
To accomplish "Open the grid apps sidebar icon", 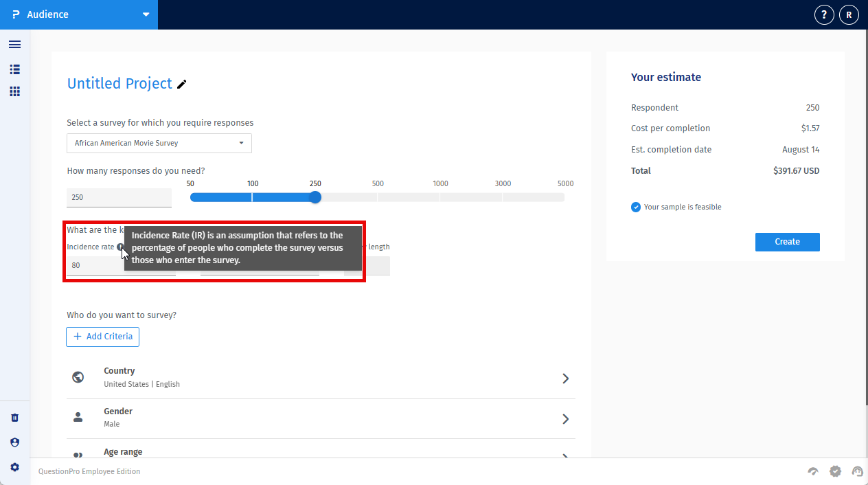I will tap(14, 91).
